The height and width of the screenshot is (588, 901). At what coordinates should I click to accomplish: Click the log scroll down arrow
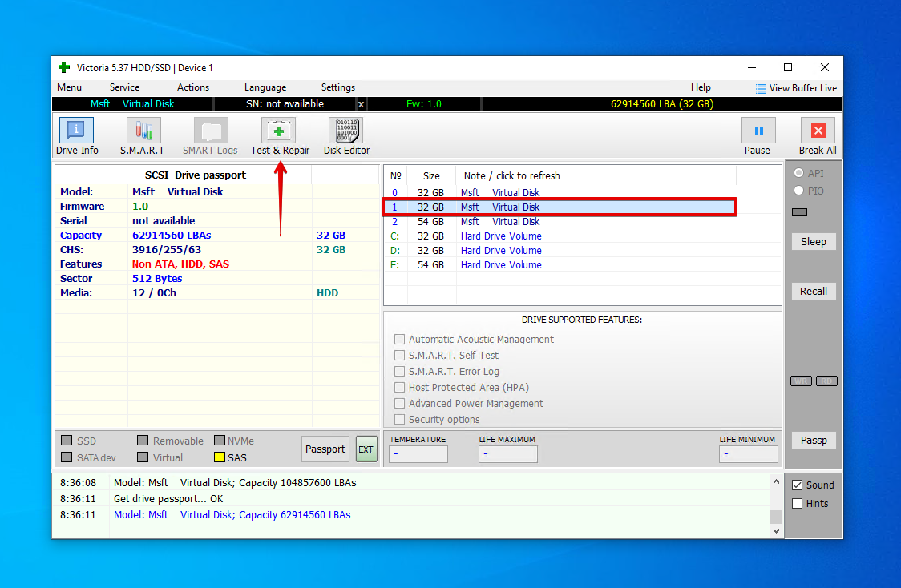point(776,530)
